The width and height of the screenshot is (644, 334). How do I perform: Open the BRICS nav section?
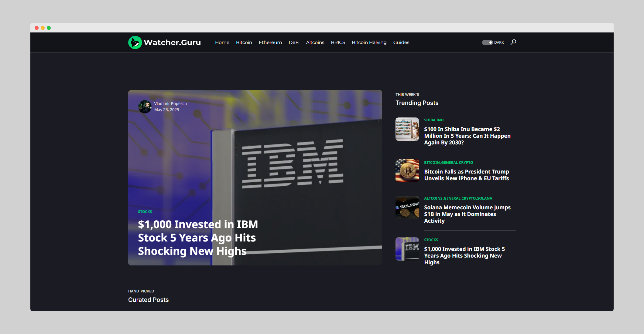point(338,42)
